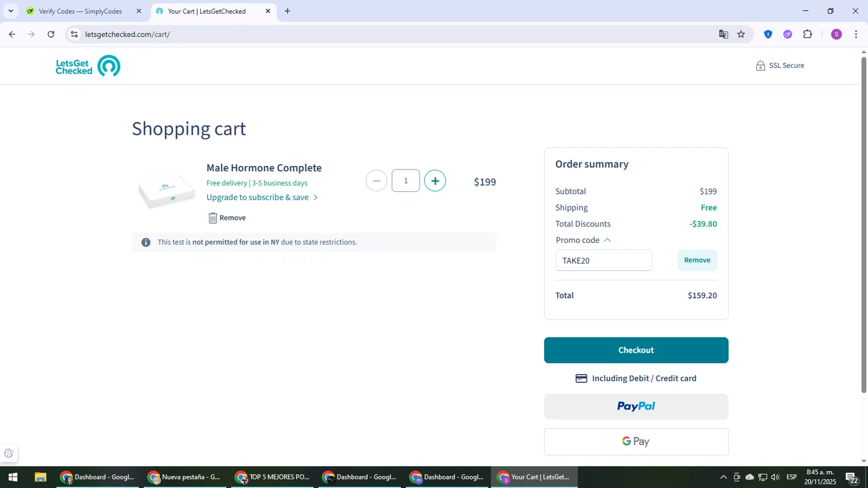Click the address bar URL
The image size is (868, 488).
(x=127, y=34)
